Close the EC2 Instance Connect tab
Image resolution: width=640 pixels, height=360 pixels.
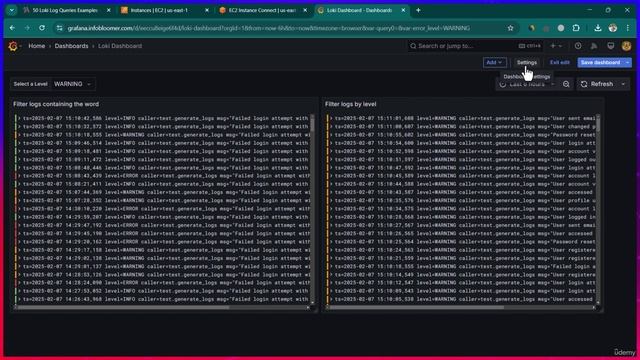click(x=305, y=10)
